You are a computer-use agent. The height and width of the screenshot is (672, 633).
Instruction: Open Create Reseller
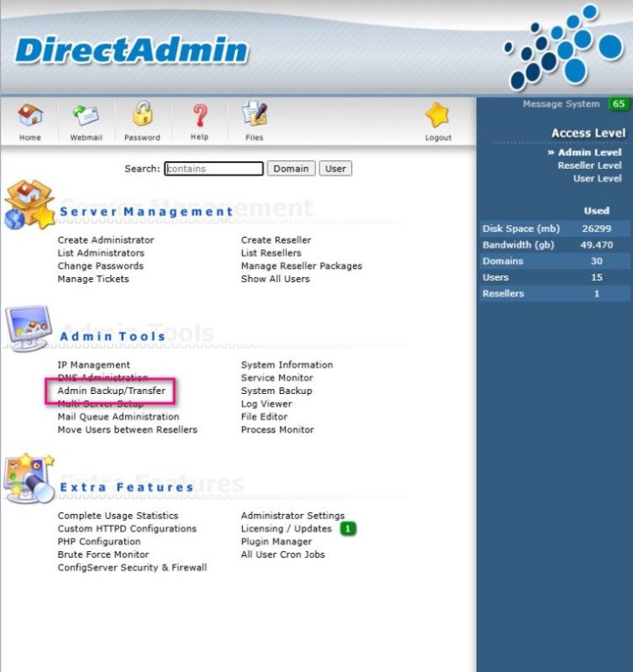276,240
